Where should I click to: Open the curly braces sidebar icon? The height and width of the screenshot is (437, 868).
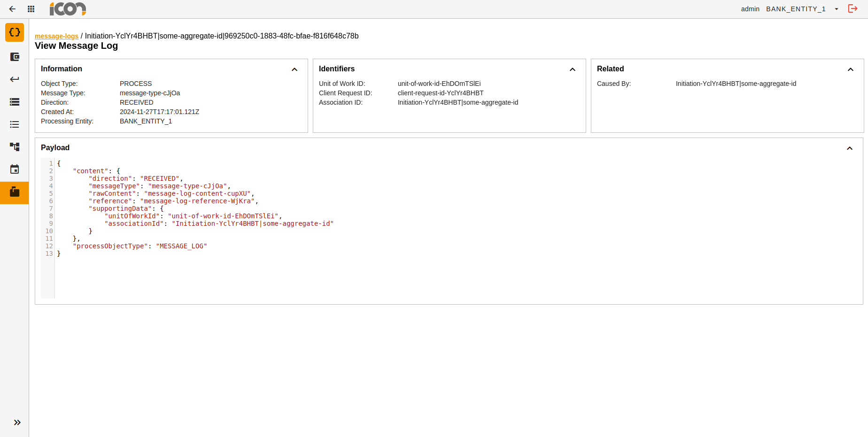[x=15, y=32]
